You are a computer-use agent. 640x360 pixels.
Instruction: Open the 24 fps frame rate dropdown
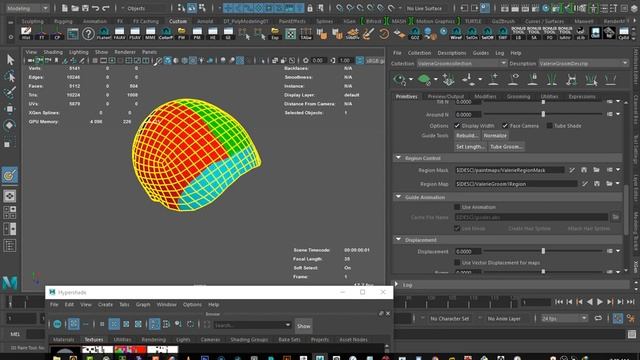coord(564,318)
